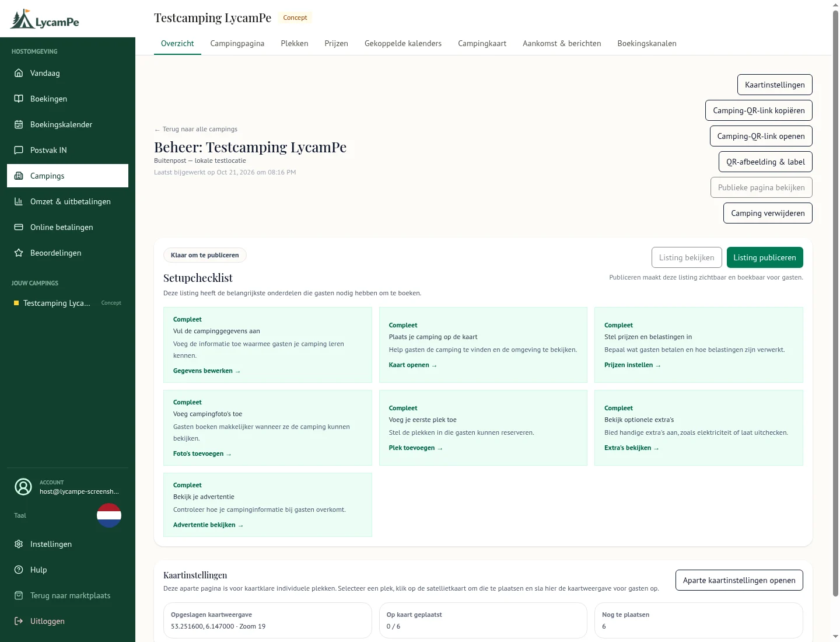The height and width of the screenshot is (642, 840).
Task: Click the Prijzen instellen link
Action: coord(632,365)
